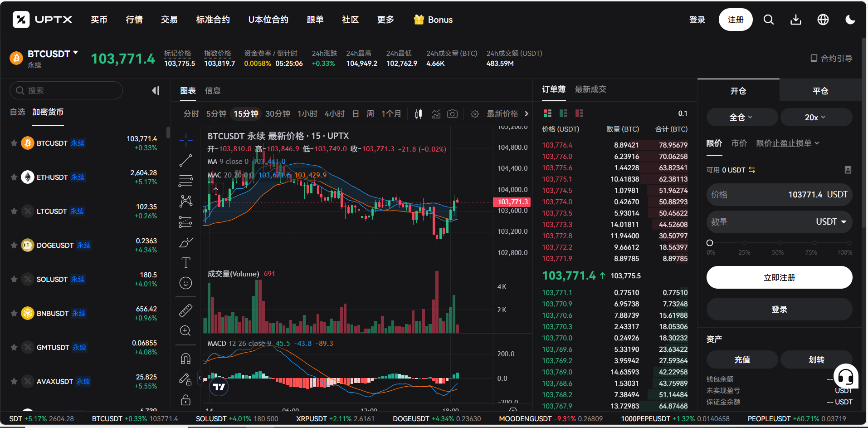Click the 划转 transfer button
The width and height of the screenshot is (868, 428).
click(x=816, y=359)
